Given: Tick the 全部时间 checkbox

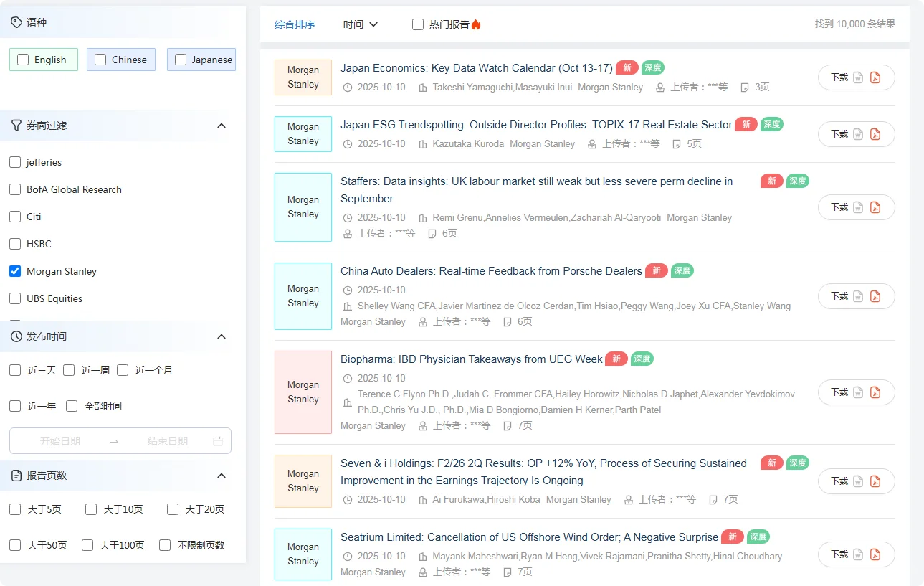Looking at the screenshot, I should pyautogui.click(x=72, y=406).
